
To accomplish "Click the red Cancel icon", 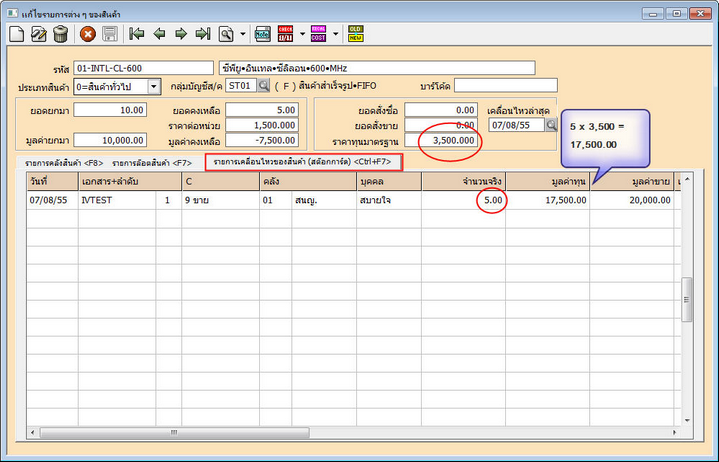I will tap(88, 34).
